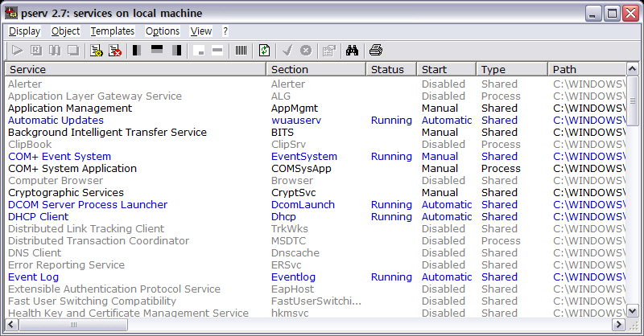The width and height of the screenshot is (644, 336).
Task: Click the vertical stripes barcode icon
Action: pos(241,51)
